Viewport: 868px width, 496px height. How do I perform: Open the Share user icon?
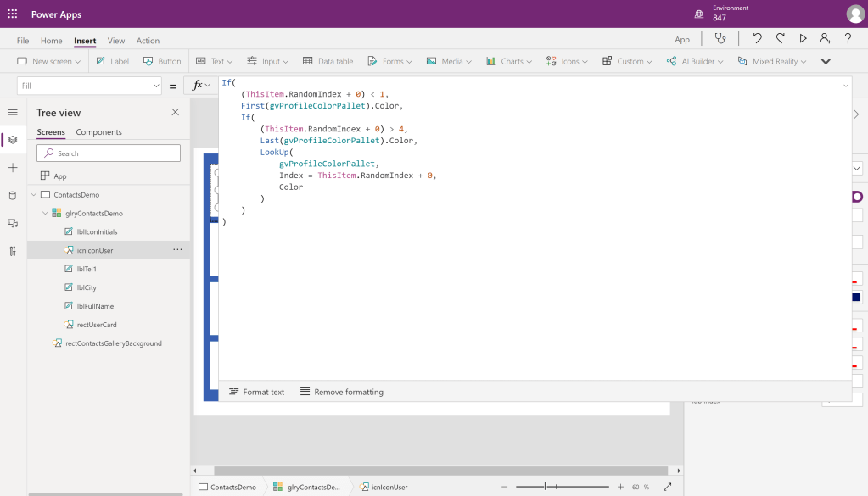point(825,39)
